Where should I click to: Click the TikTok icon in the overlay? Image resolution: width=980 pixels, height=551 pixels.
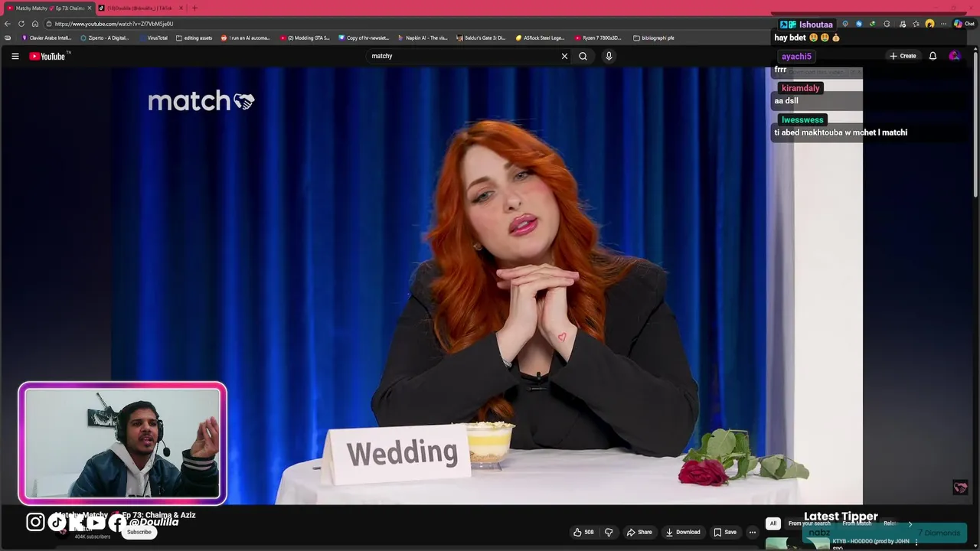[x=57, y=523]
